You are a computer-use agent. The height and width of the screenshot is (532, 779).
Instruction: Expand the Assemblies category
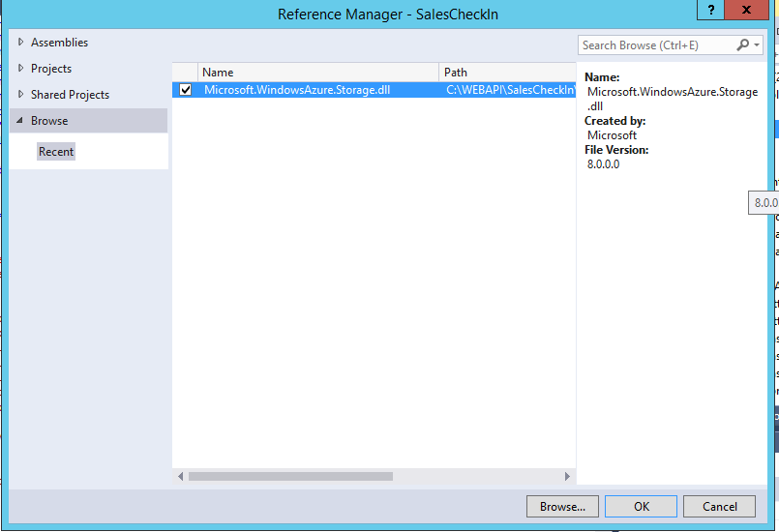[20, 43]
